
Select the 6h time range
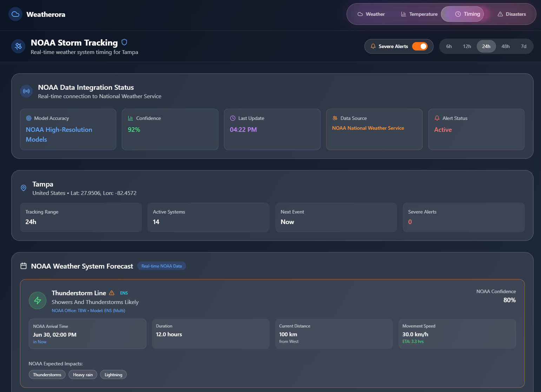449,46
